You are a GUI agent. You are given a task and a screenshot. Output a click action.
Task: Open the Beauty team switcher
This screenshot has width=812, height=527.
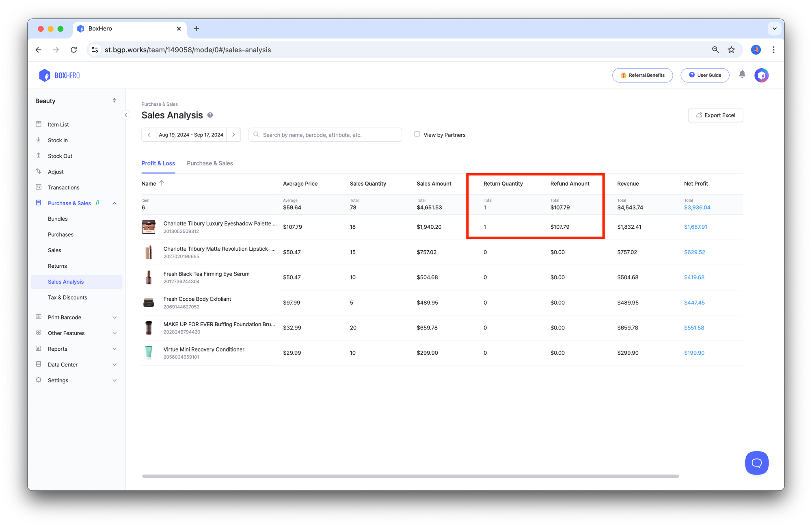pos(76,101)
